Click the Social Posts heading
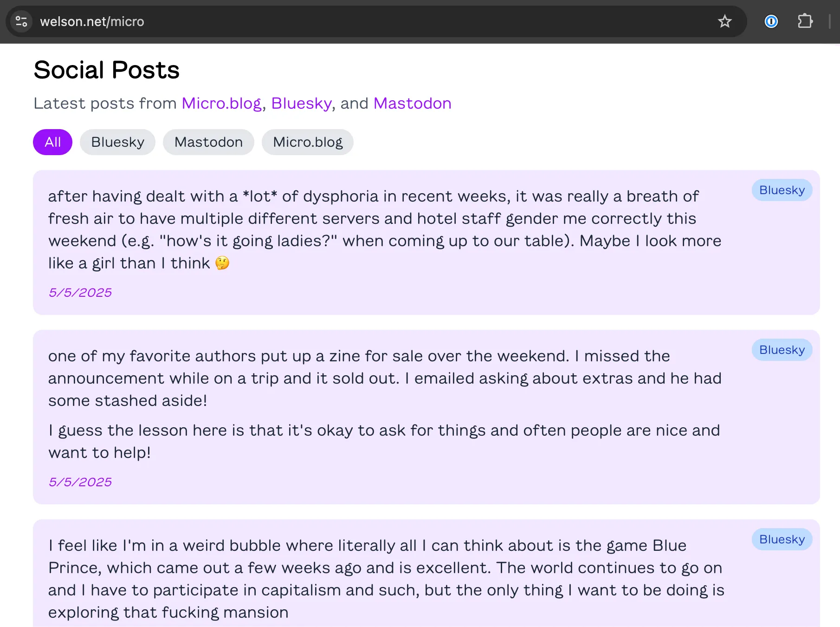 click(106, 70)
